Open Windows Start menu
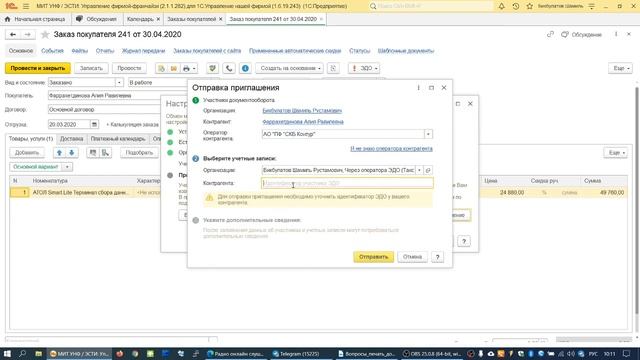Image resolution: width=640 pixels, height=360 pixels. pos(7,353)
